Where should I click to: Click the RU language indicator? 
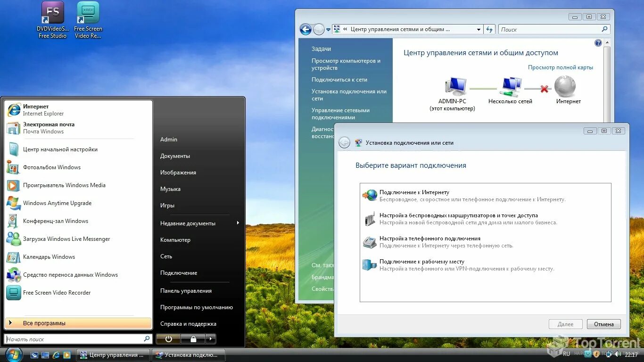[x=566, y=354]
